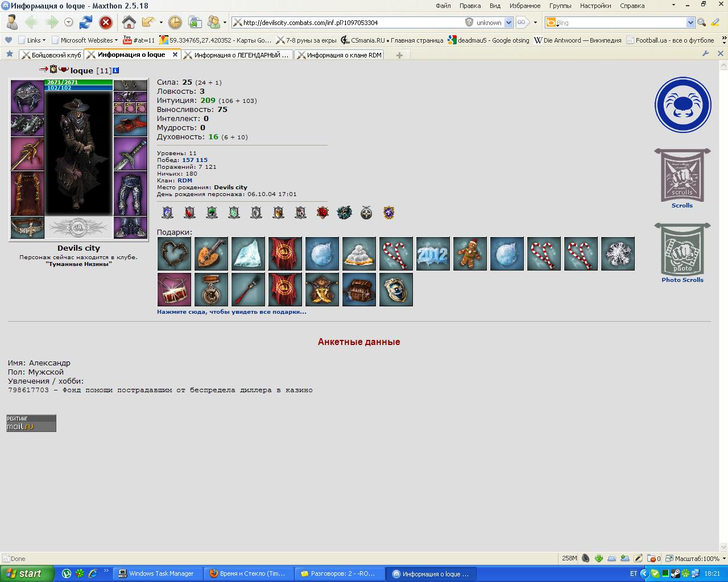Switch to the Бойцовский клуб tab

pyautogui.click(x=52, y=55)
